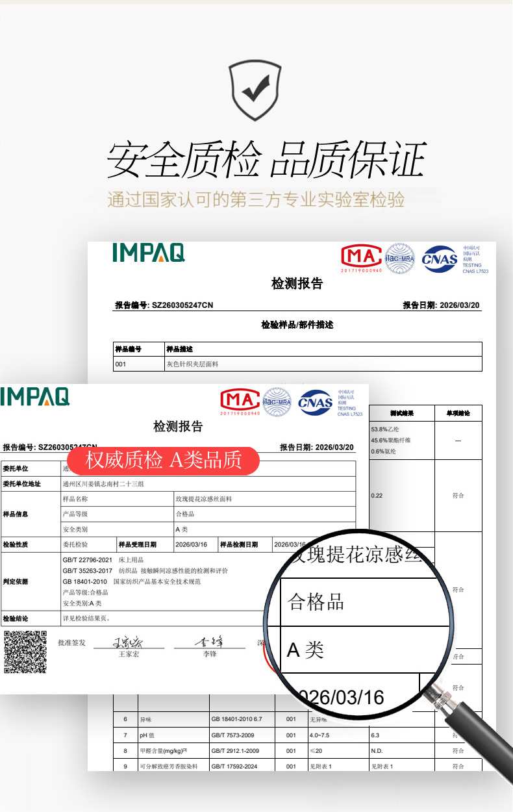Click the IMPAQ logo on the back report
The height and width of the screenshot is (812, 513).
pos(148,253)
